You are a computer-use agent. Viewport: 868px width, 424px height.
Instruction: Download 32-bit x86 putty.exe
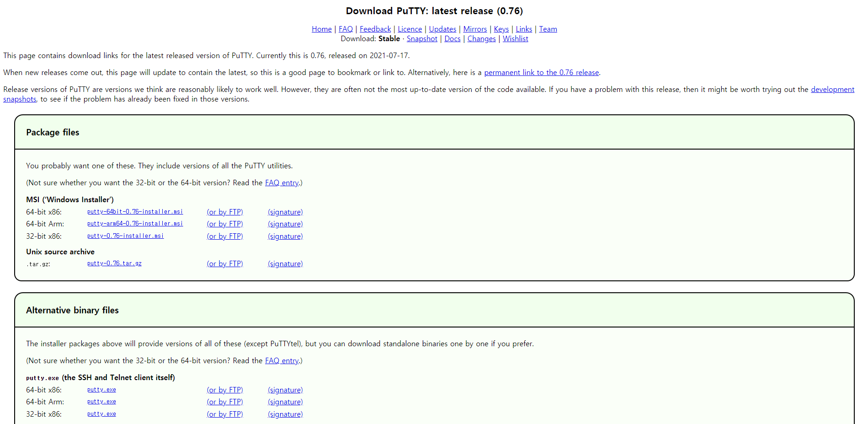pos(101,414)
